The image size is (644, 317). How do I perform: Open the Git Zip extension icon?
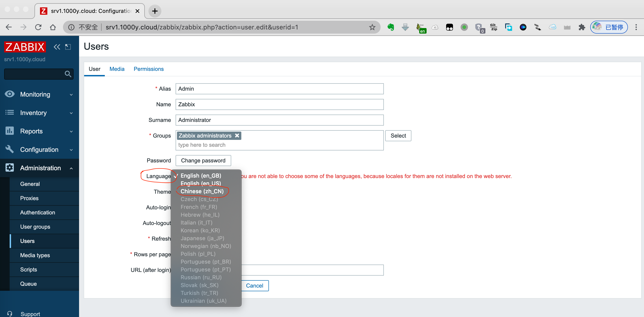point(493,27)
